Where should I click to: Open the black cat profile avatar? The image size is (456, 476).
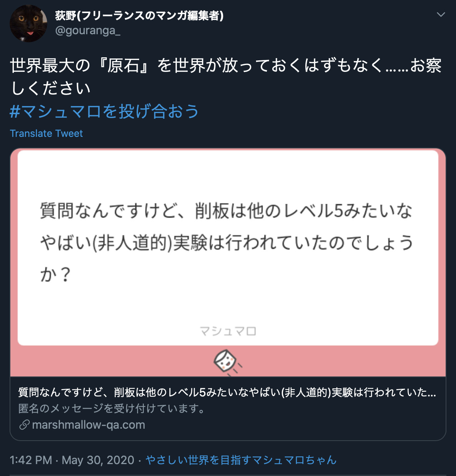[28, 23]
